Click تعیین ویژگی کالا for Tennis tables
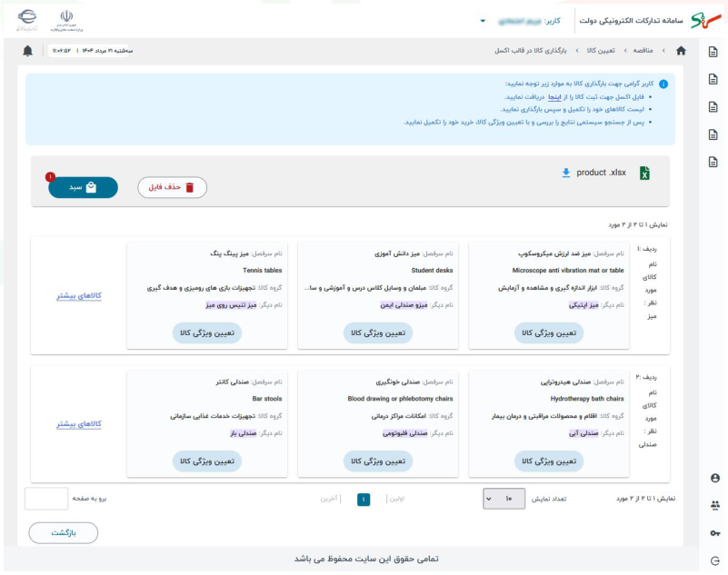Viewport: 728px width, 575px height. tap(207, 332)
